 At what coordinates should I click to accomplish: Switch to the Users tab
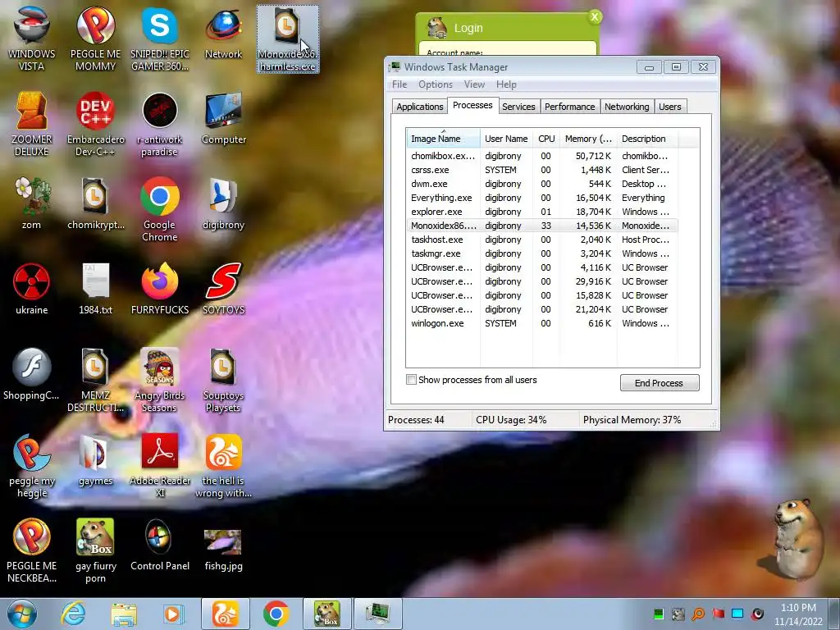(x=669, y=107)
